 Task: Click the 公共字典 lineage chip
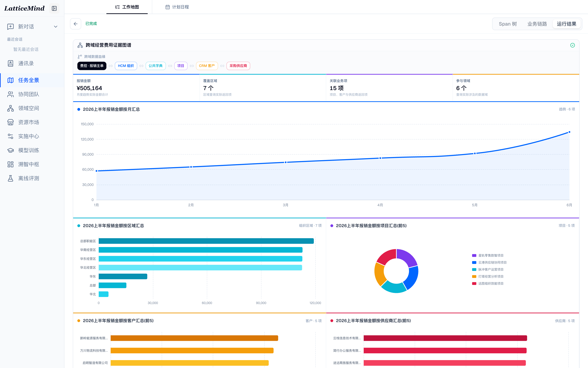coord(156,66)
